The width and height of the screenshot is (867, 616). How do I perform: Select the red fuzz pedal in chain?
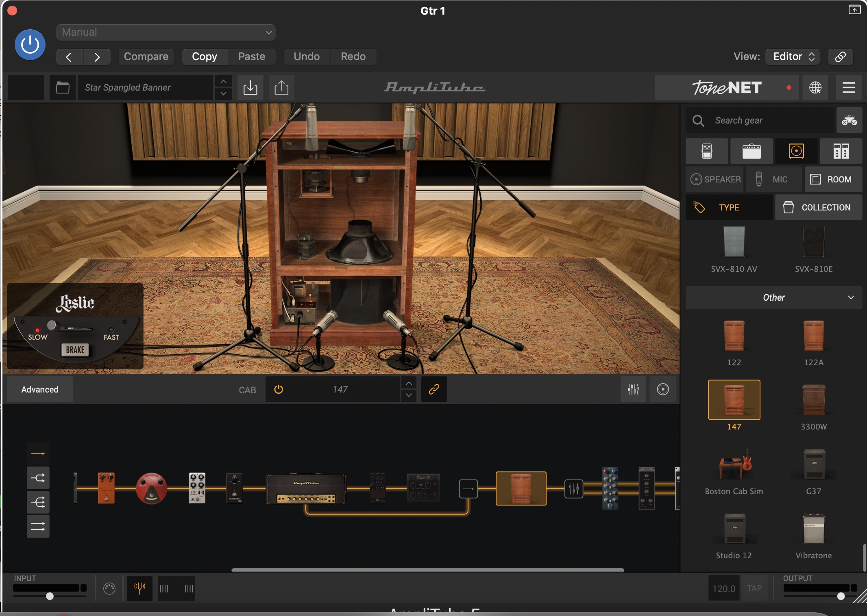(151, 488)
